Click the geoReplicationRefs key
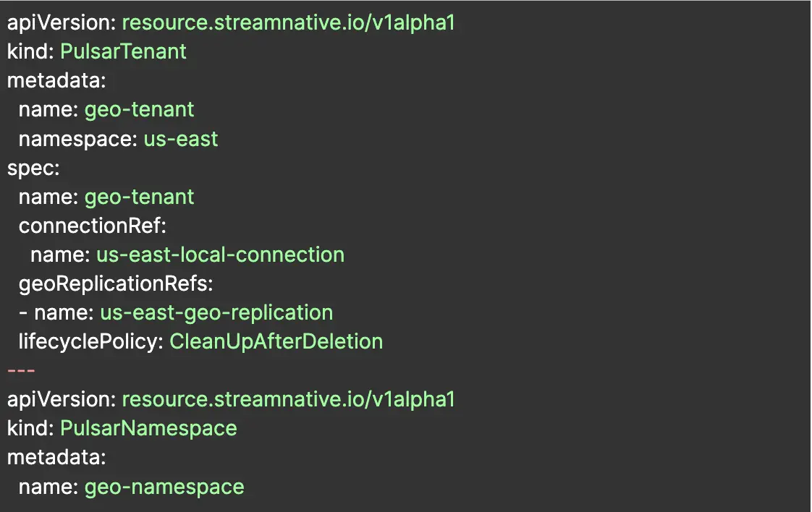The width and height of the screenshot is (812, 512). [116, 283]
